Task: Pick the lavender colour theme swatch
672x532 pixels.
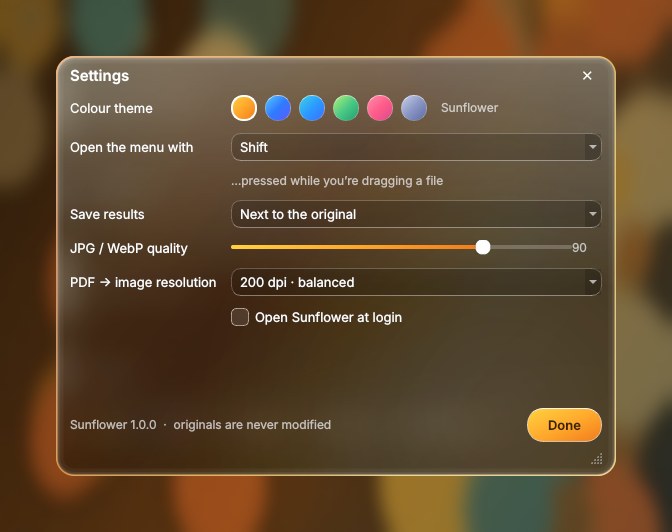Action: pos(414,108)
